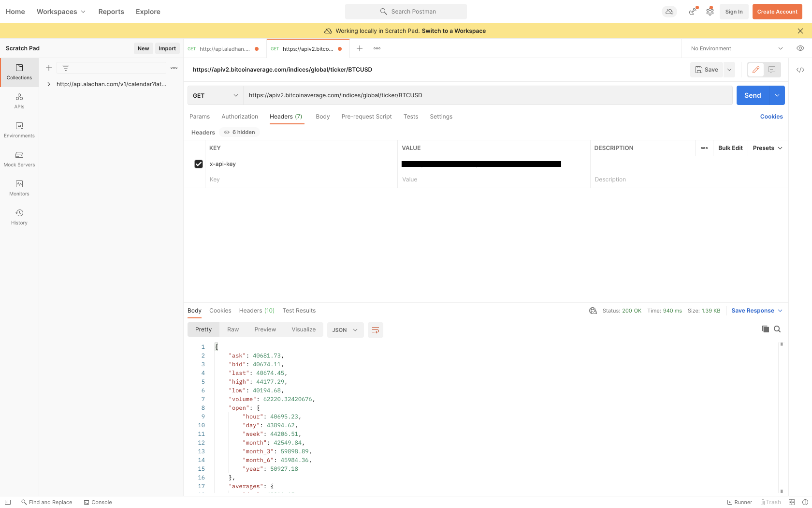
Task: Select the Preview response view
Action: pos(265,329)
